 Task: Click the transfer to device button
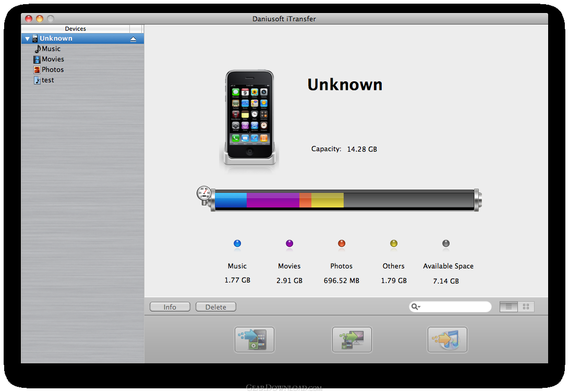(x=255, y=339)
